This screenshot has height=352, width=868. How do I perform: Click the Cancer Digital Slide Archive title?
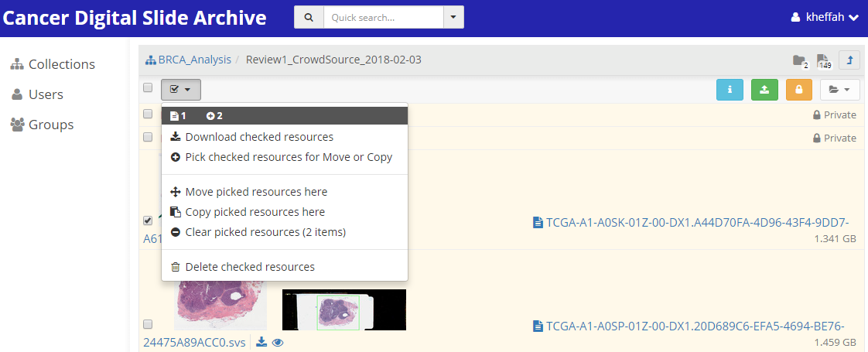135,18
